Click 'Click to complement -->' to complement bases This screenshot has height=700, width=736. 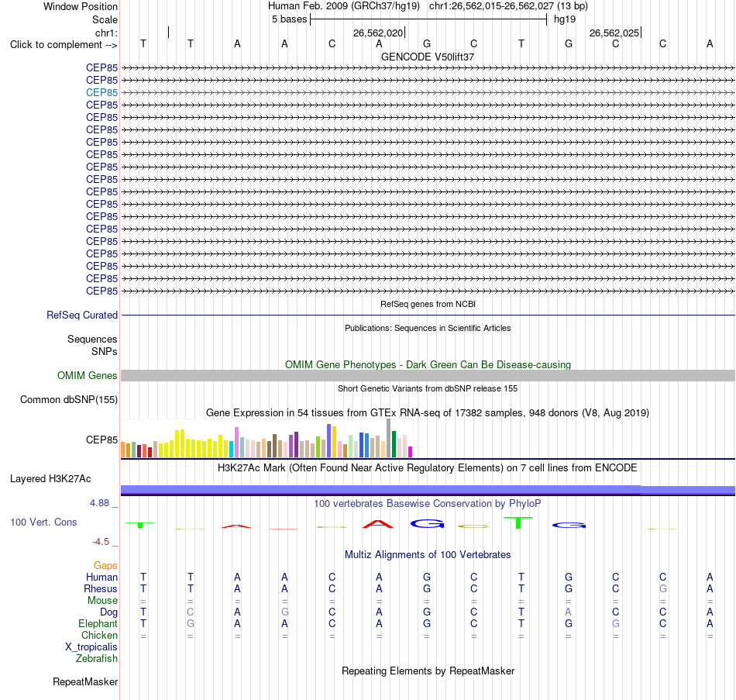point(64,45)
